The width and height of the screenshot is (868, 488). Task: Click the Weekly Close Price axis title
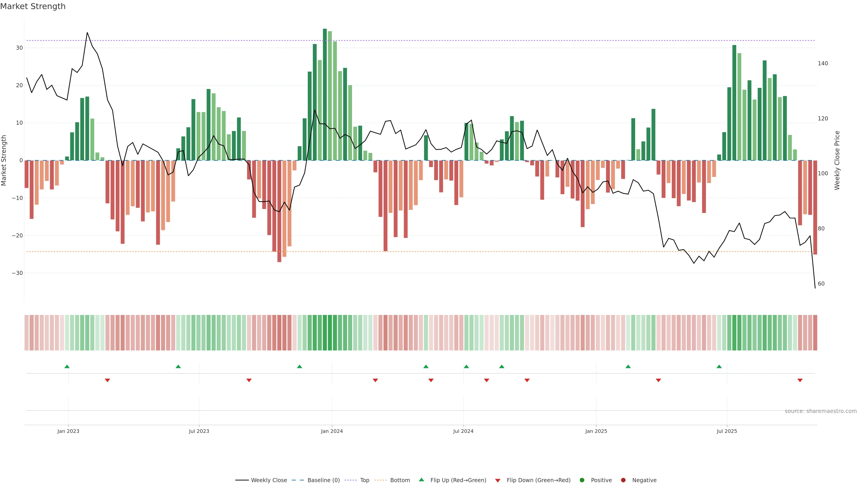tap(837, 160)
